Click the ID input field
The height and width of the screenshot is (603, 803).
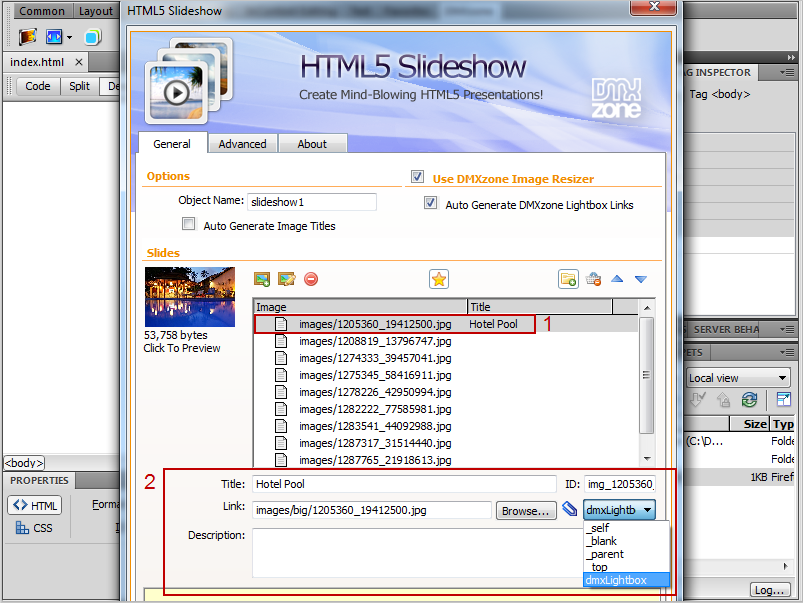pyautogui.click(x=620, y=484)
